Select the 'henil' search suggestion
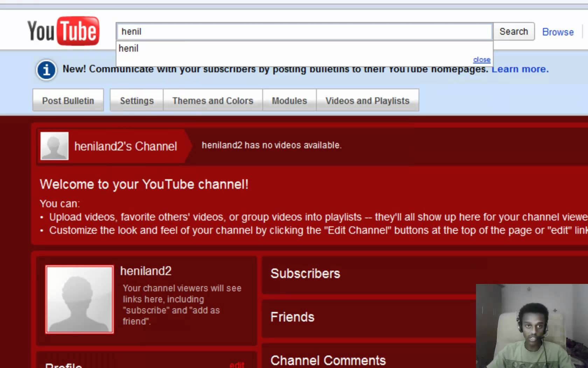 pos(304,48)
